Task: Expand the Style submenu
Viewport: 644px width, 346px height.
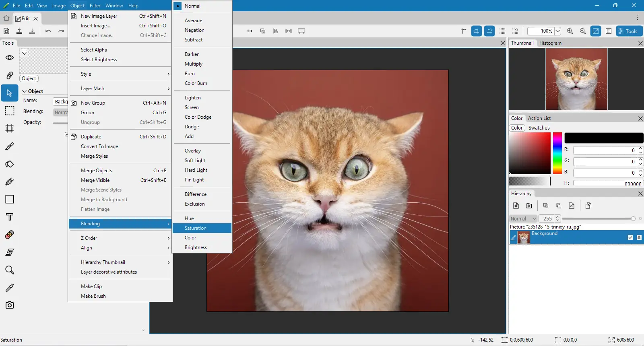Action: tap(120, 74)
